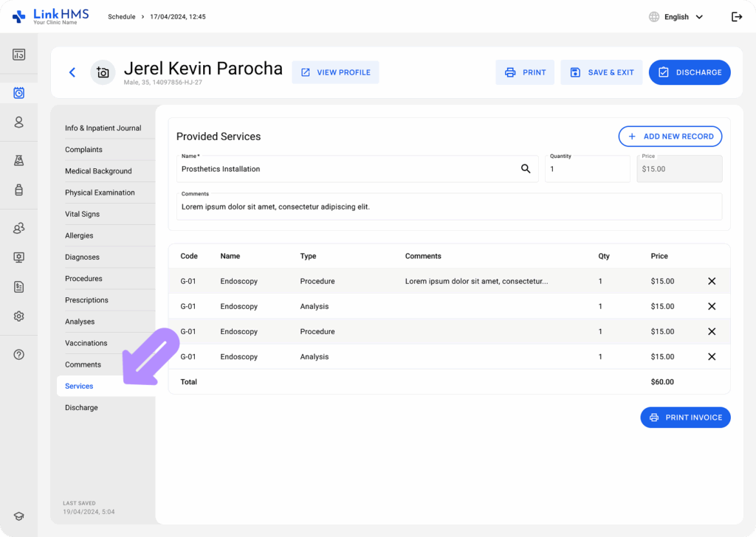Remove the fourth row Endoscopy Analysis
Viewport: 756px width, 537px height.
coord(712,357)
